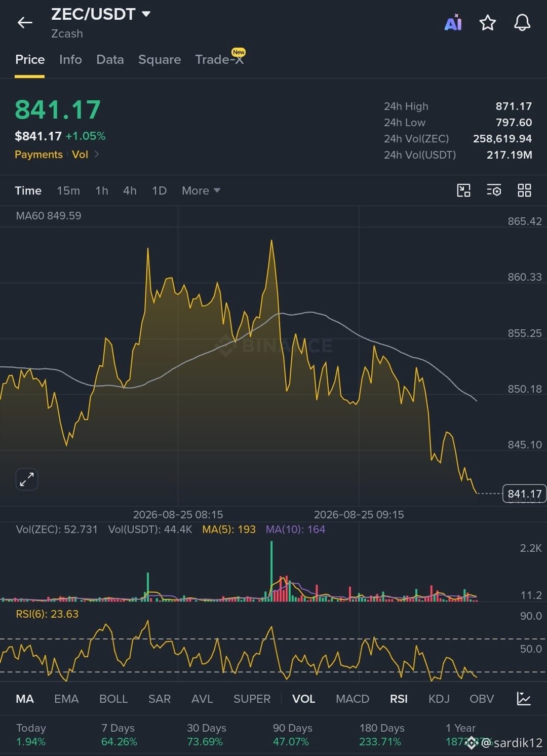
Task: Tap the MA60 849.59 legend
Action: [49, 216]
